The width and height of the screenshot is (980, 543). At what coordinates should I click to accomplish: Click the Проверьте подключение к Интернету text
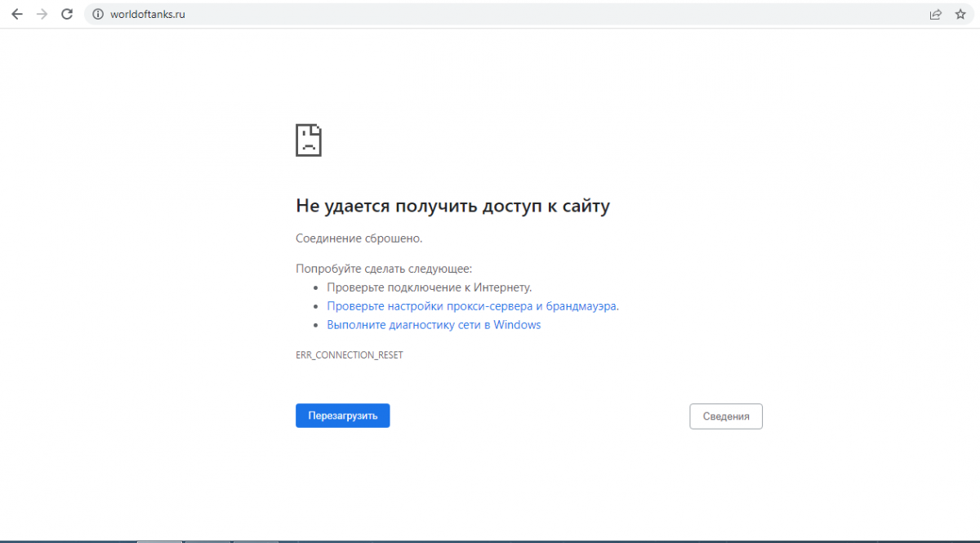tap(429, 287)
